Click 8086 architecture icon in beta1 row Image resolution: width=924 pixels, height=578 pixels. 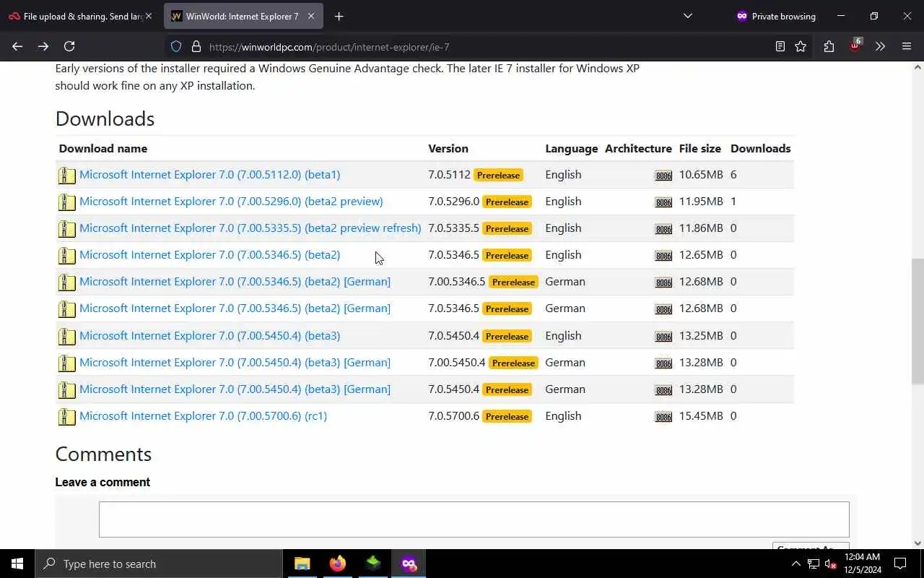tap(663, 176)
